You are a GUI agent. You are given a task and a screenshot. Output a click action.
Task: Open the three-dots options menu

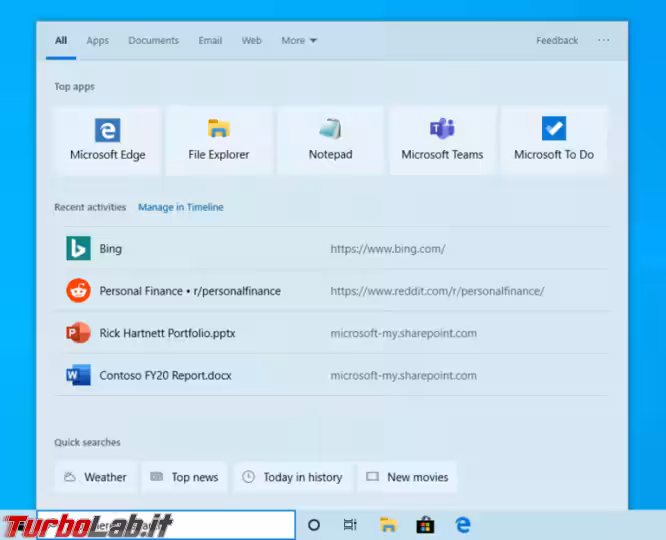(604, 40)
